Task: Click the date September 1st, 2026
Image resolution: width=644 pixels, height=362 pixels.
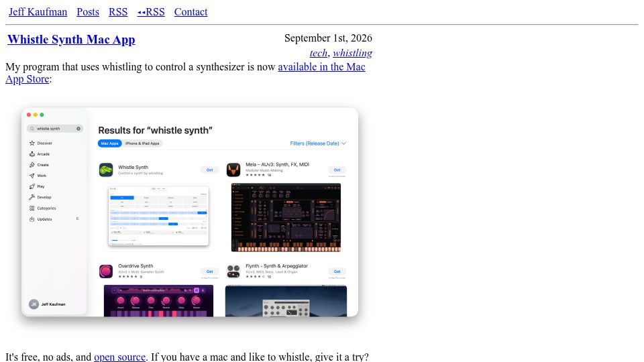Action: 328,38
